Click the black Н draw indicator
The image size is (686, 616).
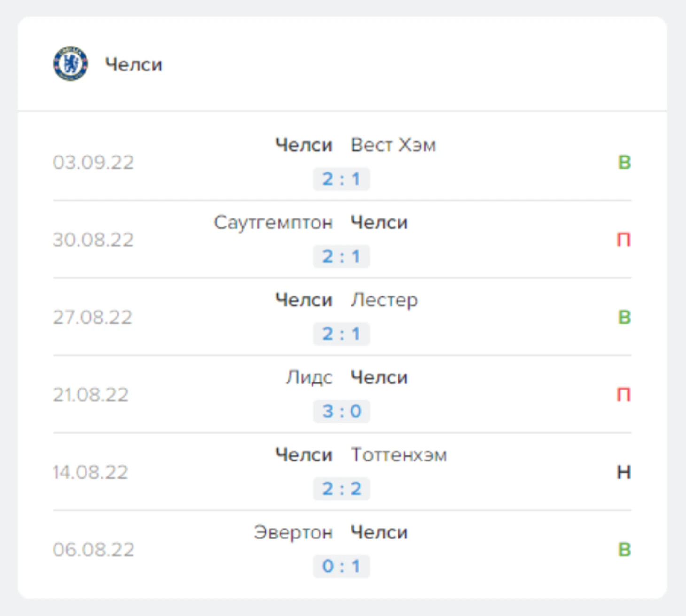coord(624,472)
